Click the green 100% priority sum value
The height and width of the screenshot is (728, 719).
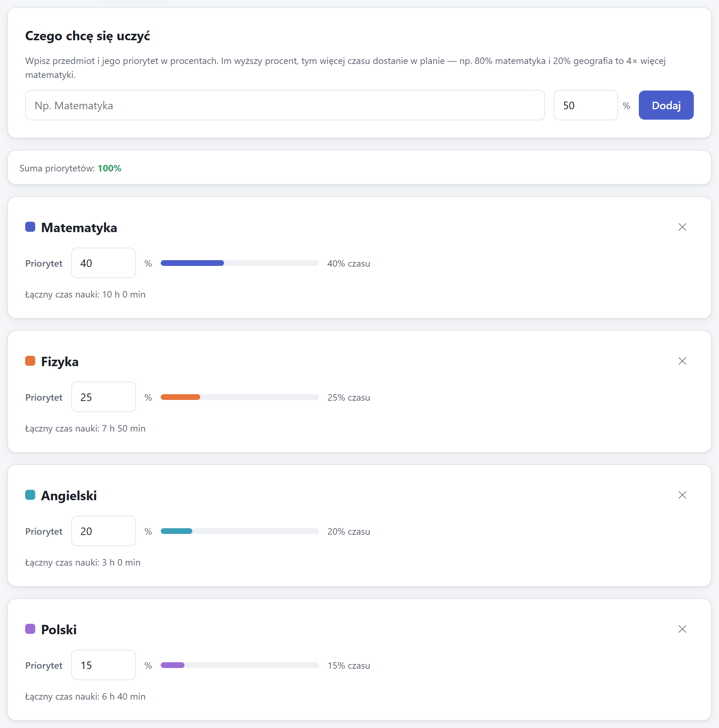109,168
